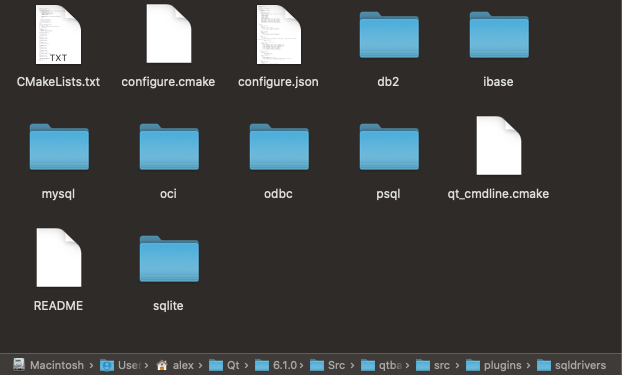
Task: Go to Users folder in path bar
Action: point(120,365)
